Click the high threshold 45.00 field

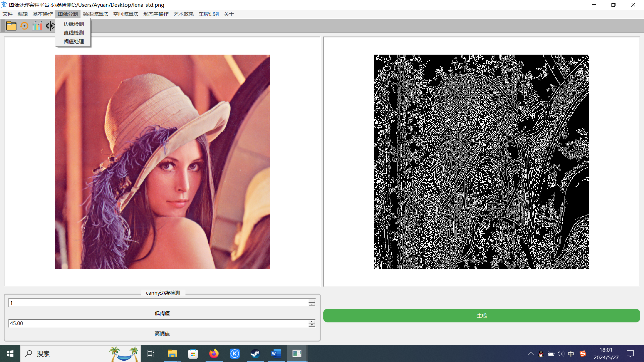pos(158,323)
